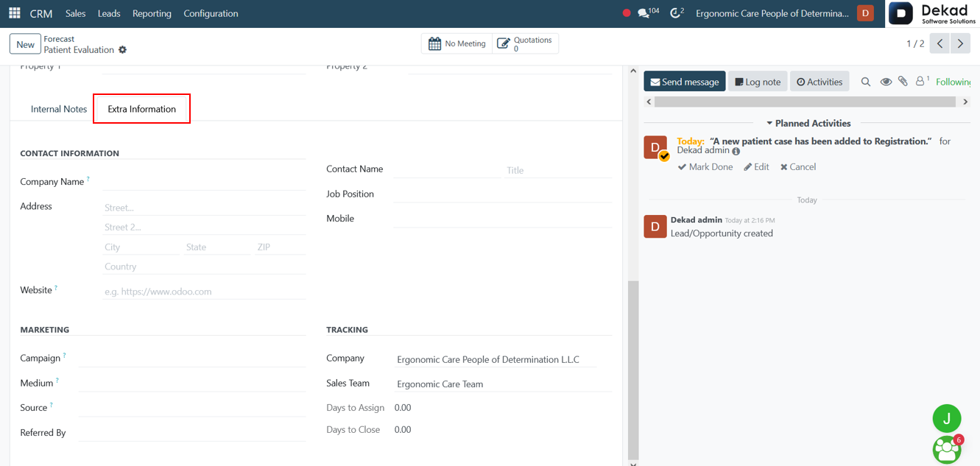The image size is (980, 466).
Task: Cancel the planned activity
Action: [798, 167]
